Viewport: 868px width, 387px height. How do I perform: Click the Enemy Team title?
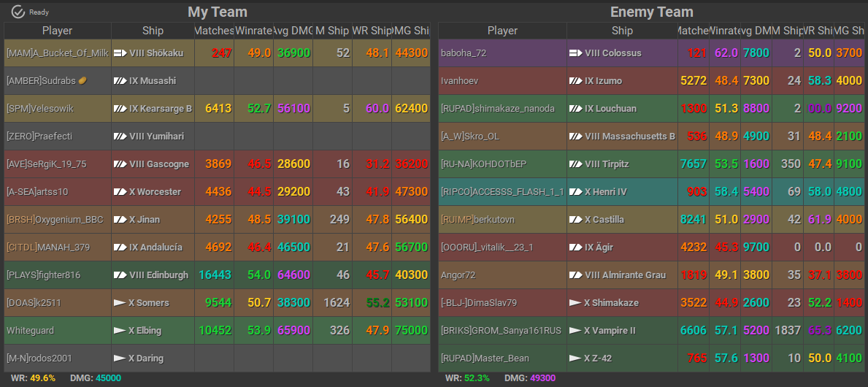pyautogui.click(x=651, y=12)
